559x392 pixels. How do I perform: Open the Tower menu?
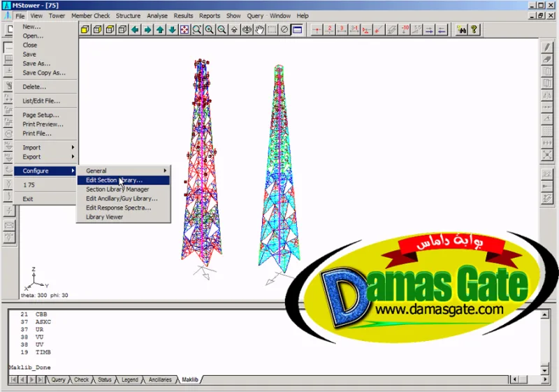pyautogui.click(x=57, y=15)
